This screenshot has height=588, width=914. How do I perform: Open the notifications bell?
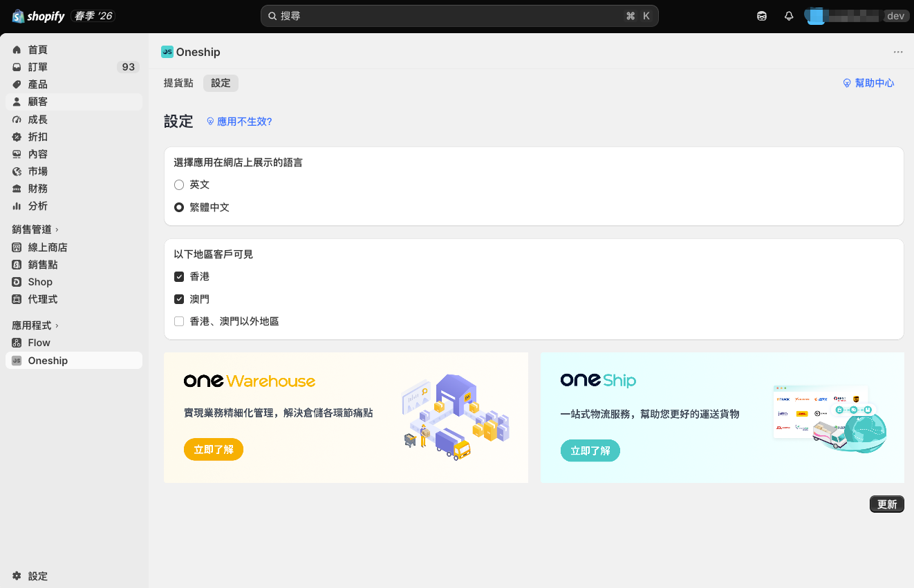click(789, 16)
